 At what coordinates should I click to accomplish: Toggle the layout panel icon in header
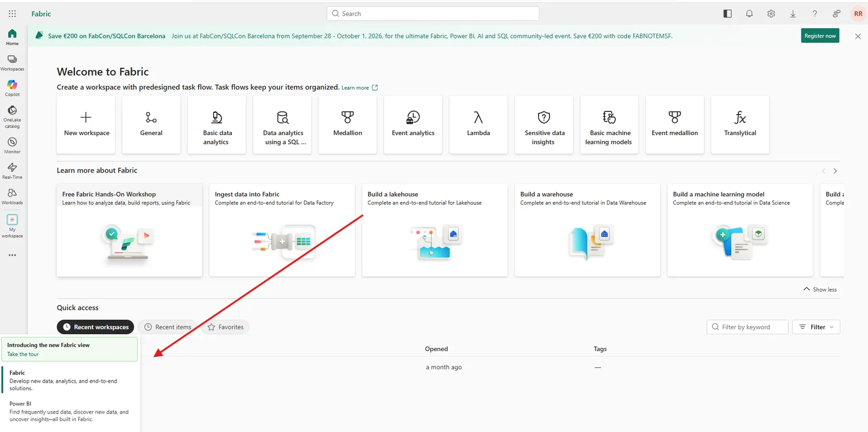click(727, 14)
